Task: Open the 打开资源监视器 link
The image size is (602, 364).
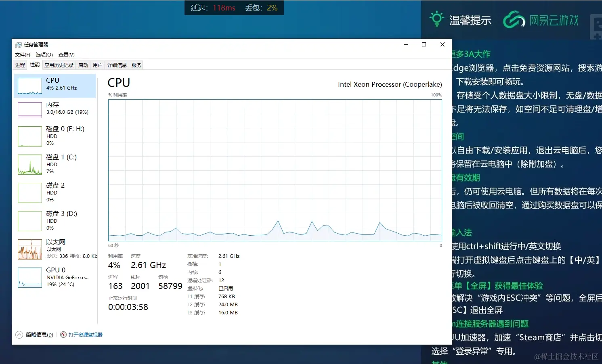Action: 86,335
